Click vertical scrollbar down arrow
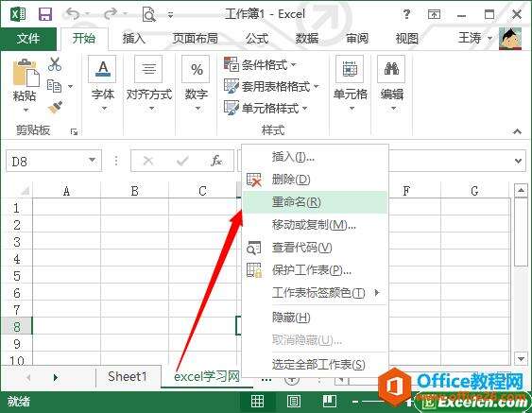532x413 pixels. tap(521, 358)
